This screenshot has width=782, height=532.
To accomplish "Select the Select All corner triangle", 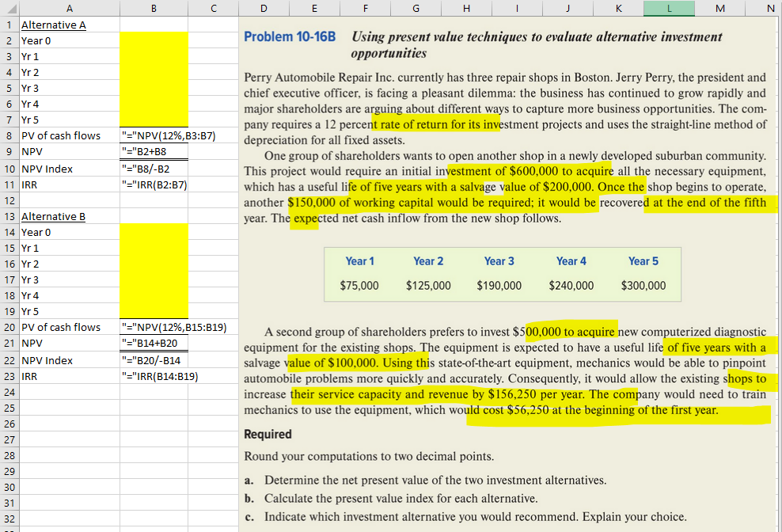I will click(10, 8).
